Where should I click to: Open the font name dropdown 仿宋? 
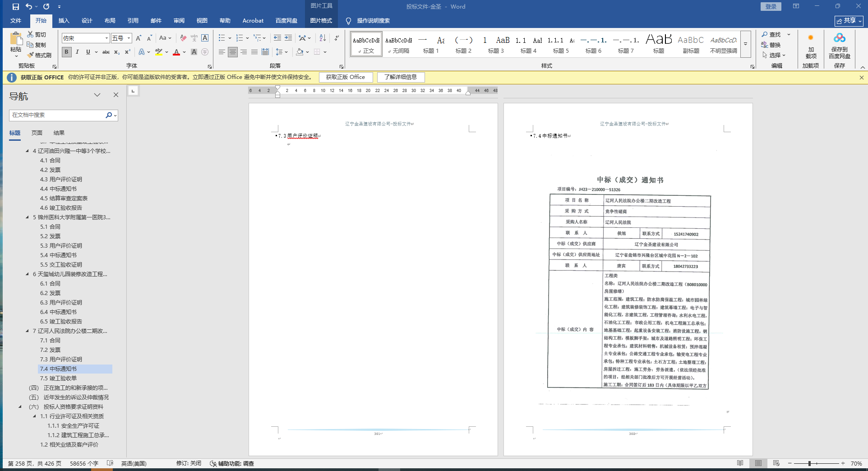(x=107, y=38)
